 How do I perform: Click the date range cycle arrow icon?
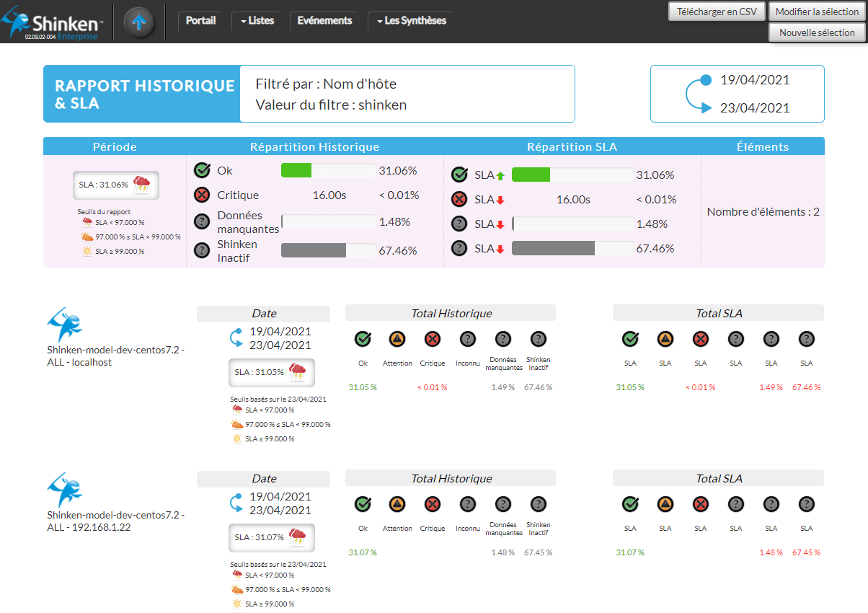tap(698, 94)
